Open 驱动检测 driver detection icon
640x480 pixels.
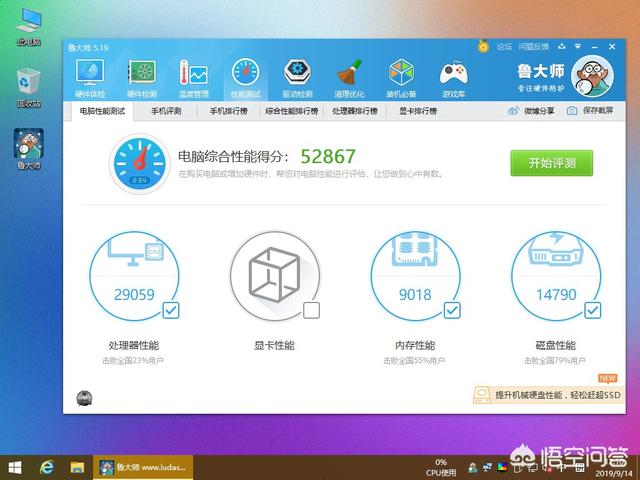(297, 78)
